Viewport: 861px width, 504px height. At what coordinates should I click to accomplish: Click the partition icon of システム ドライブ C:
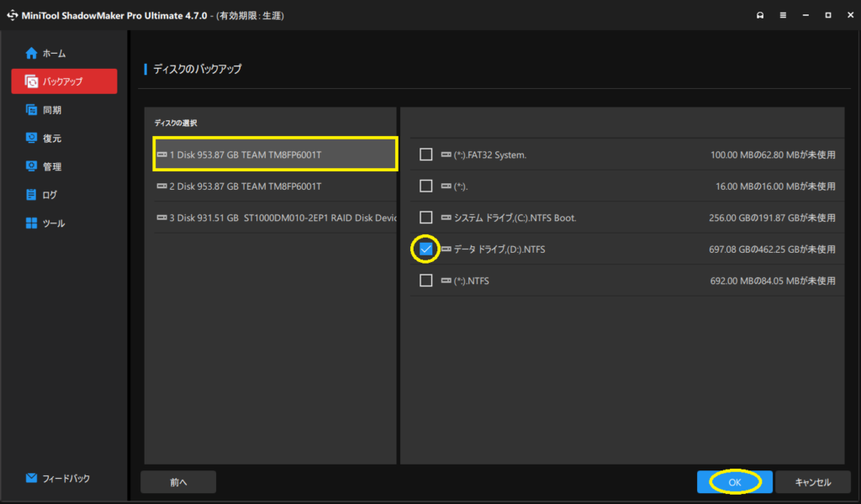click(x=446, y=218)
